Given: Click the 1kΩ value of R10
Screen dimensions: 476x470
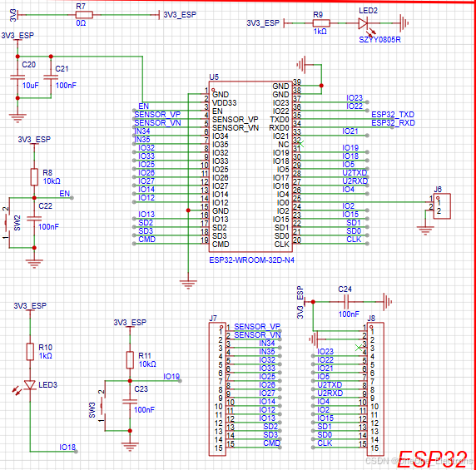Looking at the screenshot, I should [45, 355].
